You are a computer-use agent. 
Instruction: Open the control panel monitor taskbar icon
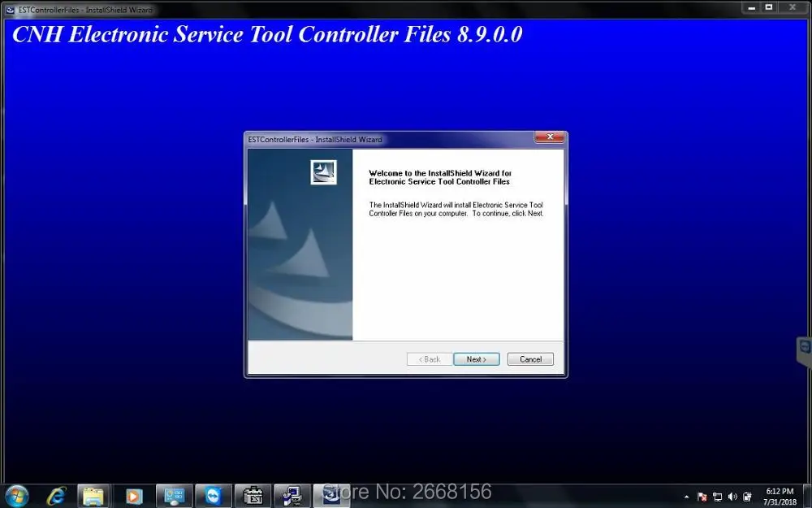[174, 497]
